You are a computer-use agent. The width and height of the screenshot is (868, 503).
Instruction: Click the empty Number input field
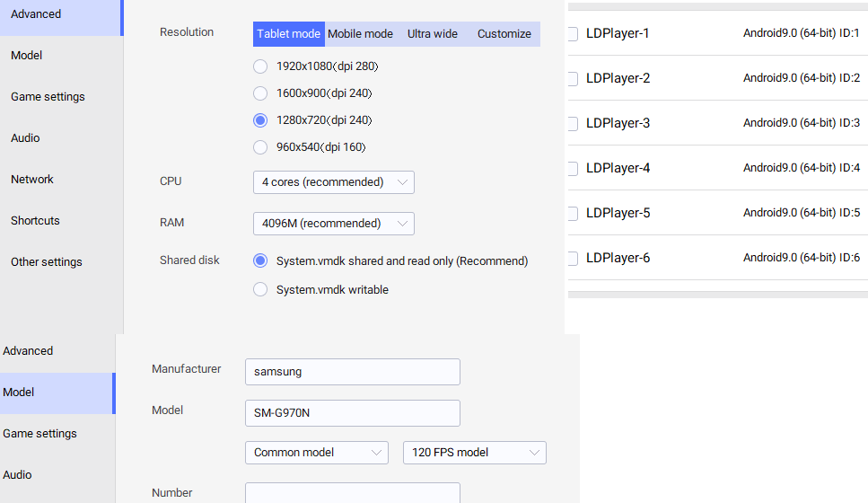tap(353, 493)
